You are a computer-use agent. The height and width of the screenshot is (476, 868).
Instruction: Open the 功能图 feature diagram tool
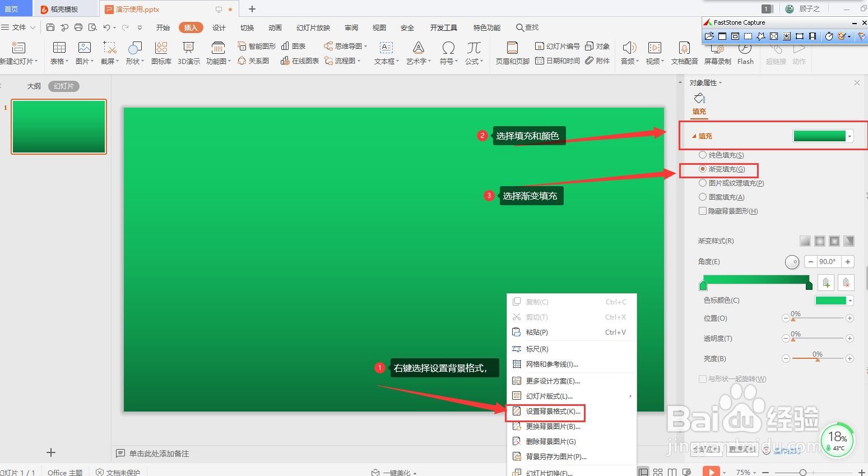[218, 53]
